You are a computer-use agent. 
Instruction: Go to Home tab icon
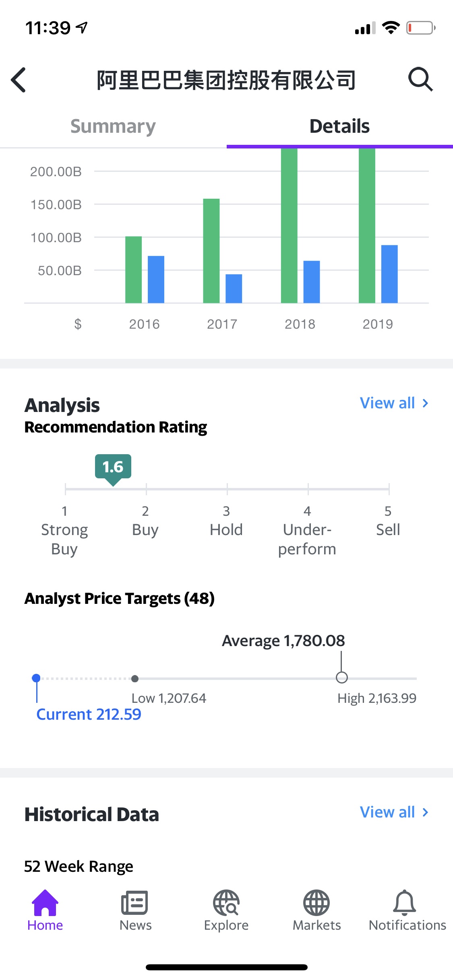tap(45, 902)
